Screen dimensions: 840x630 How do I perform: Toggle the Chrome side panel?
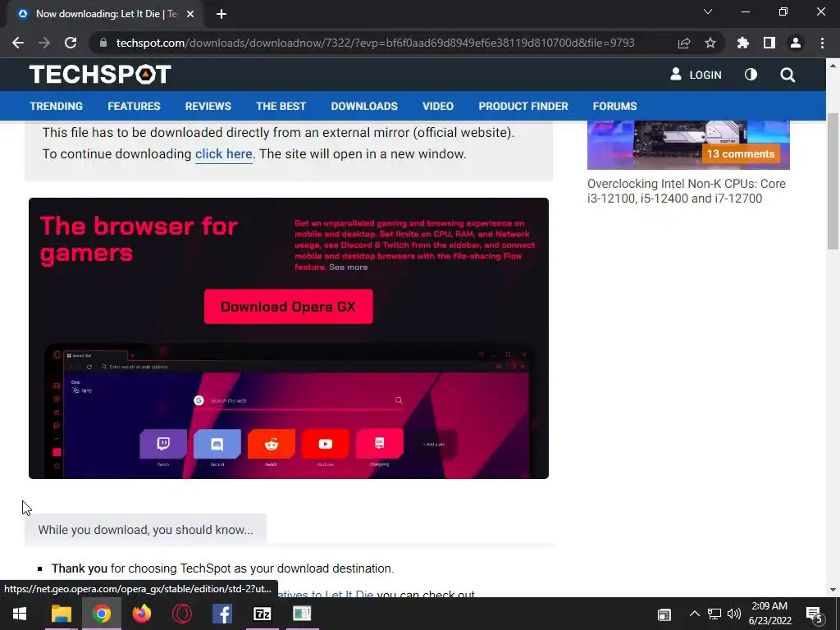pyautogui.click(x=769, y=43)
